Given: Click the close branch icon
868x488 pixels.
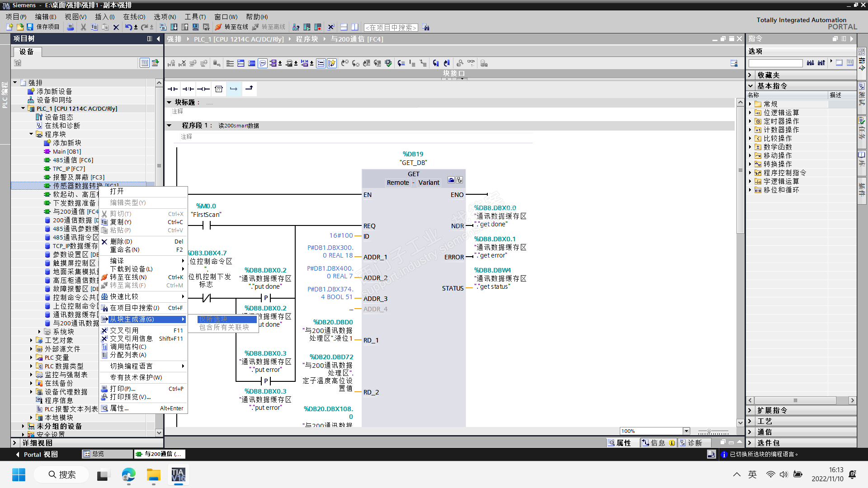Looking at the screenshot, I should (249, 89).
